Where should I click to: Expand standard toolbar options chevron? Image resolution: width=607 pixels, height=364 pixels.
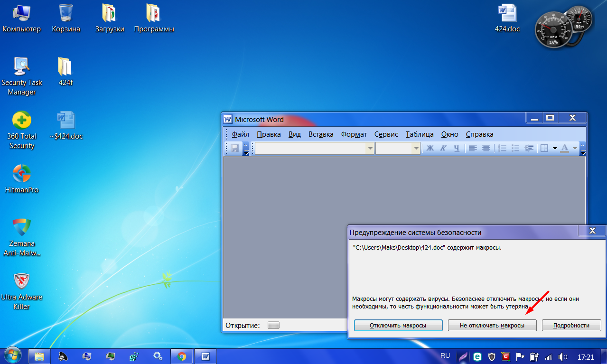[246, 149]
